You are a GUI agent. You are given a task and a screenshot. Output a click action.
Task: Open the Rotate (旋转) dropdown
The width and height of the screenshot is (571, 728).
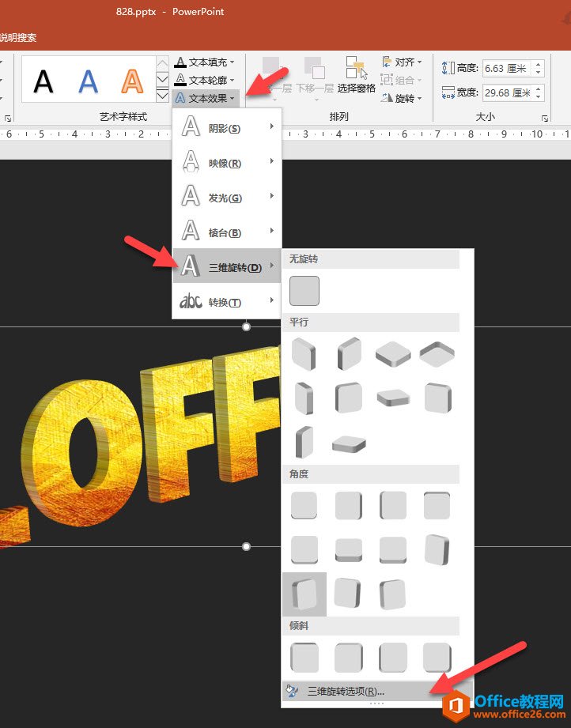(x=402, y=98)
